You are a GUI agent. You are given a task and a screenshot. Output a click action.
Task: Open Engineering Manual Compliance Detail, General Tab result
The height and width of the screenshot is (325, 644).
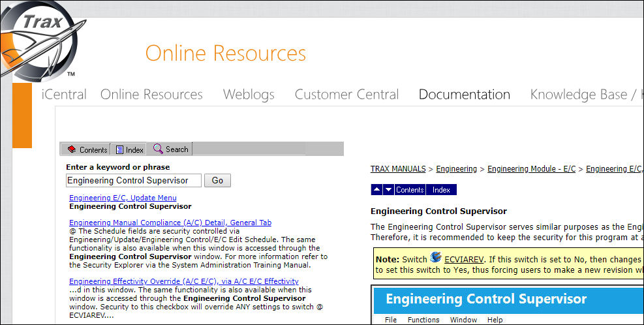pyautogui.click(x=170, y=223)
